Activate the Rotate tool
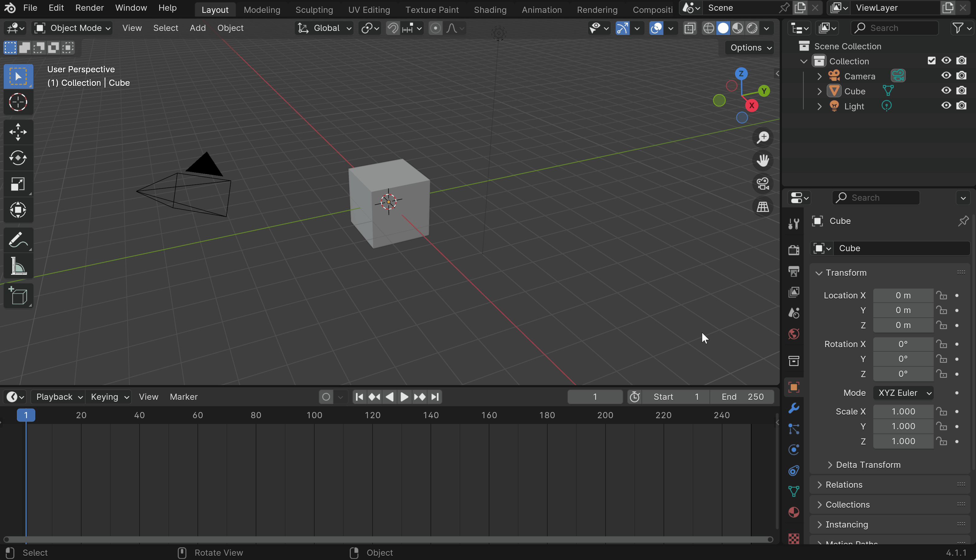976x560 pixels. (18, 158)
